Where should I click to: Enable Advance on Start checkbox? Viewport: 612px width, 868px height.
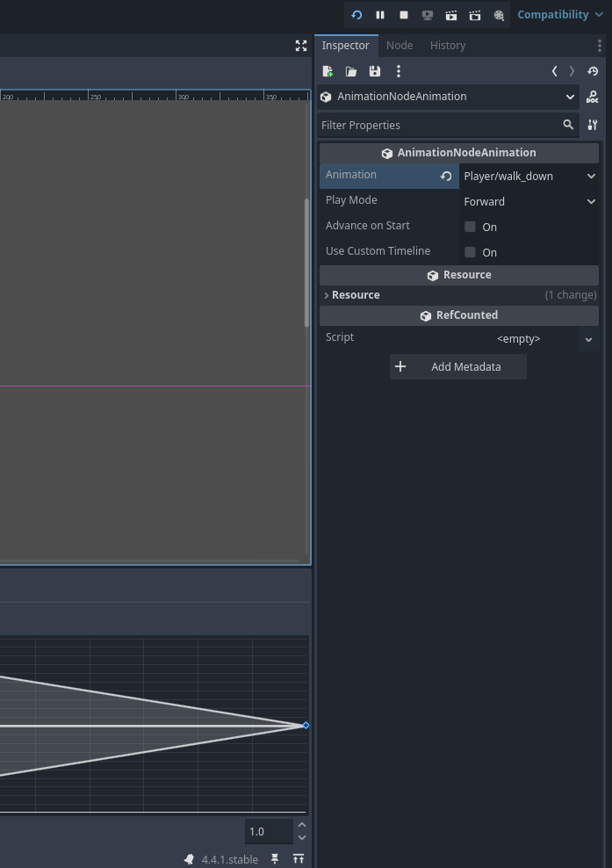pyautogui.click(x=471, y=227)
